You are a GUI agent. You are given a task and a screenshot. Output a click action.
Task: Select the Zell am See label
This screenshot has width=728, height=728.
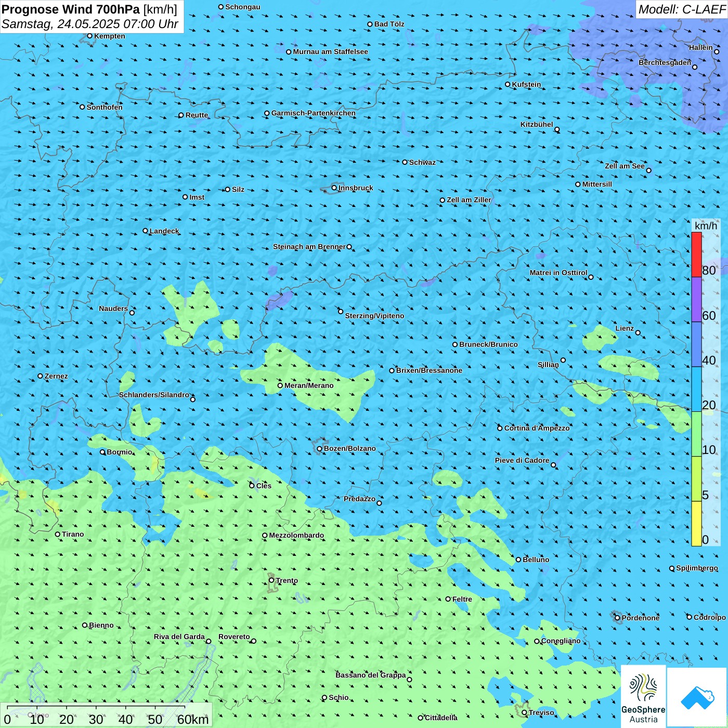tap(625, 166)
